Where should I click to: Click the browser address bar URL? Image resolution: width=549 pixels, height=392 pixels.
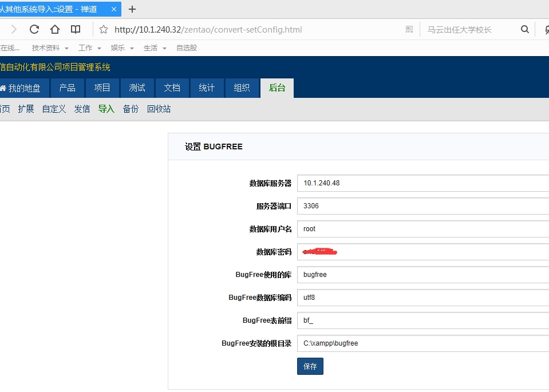click(x=208, y=30)
